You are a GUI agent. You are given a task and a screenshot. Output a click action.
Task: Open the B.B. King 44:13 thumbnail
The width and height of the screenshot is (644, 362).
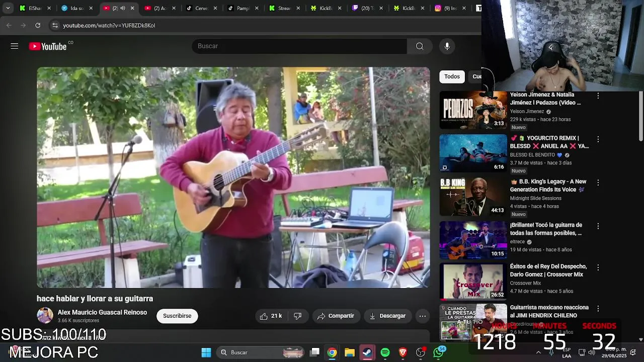pyautogui.click(x=473, y=197)
